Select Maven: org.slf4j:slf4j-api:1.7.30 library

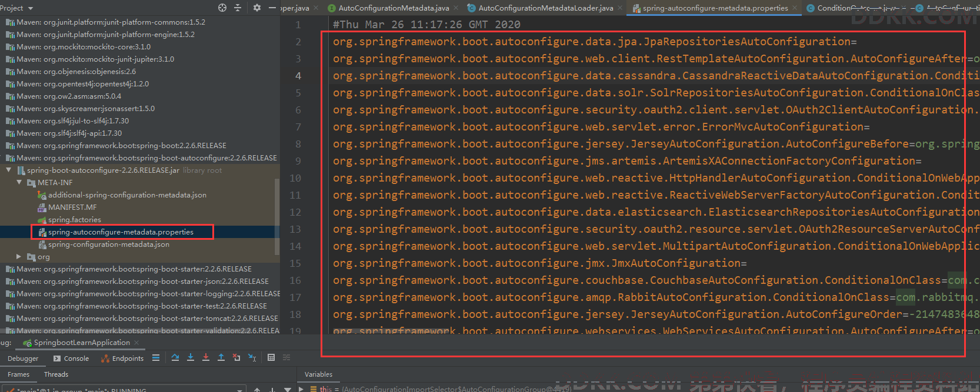tap(69, 133)
